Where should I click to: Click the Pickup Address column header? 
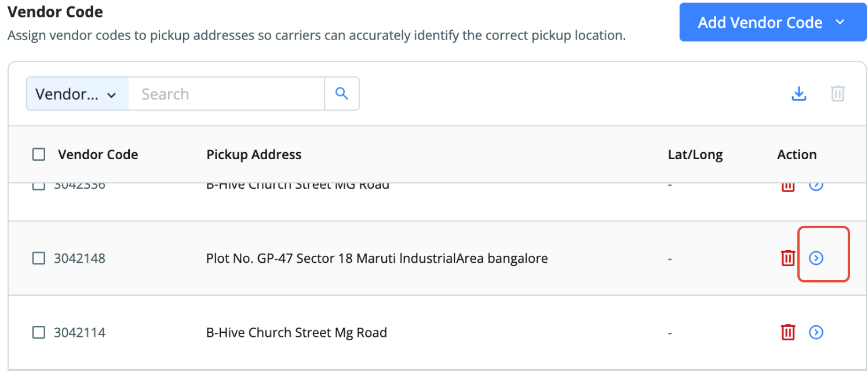click(254, 155)
